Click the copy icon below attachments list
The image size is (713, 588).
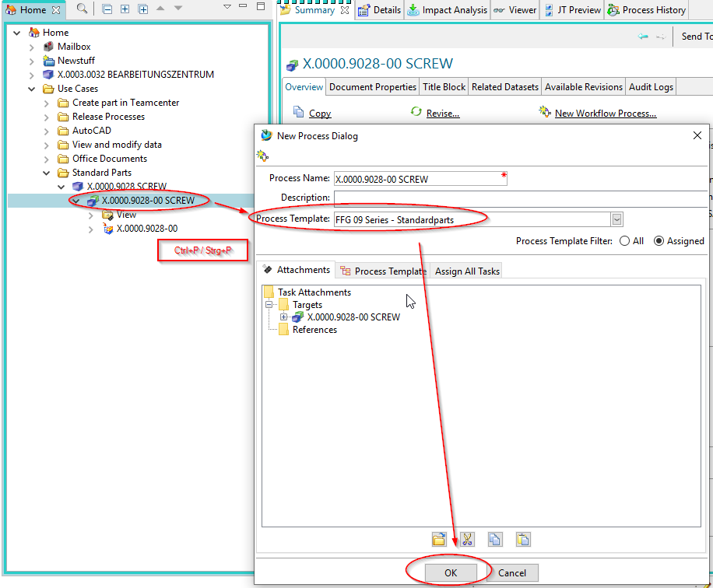[x=494, y=539]
